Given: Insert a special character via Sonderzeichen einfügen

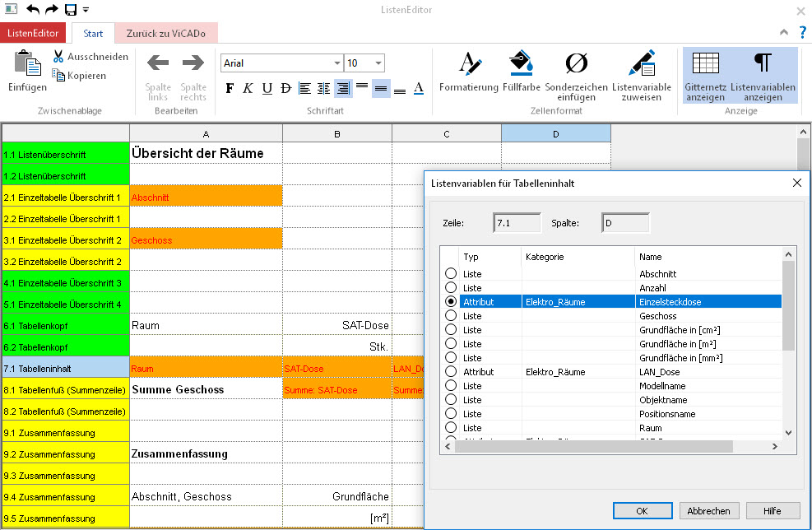Looking at the screenshot, I should pyautogui.click(x=577, y=76).
